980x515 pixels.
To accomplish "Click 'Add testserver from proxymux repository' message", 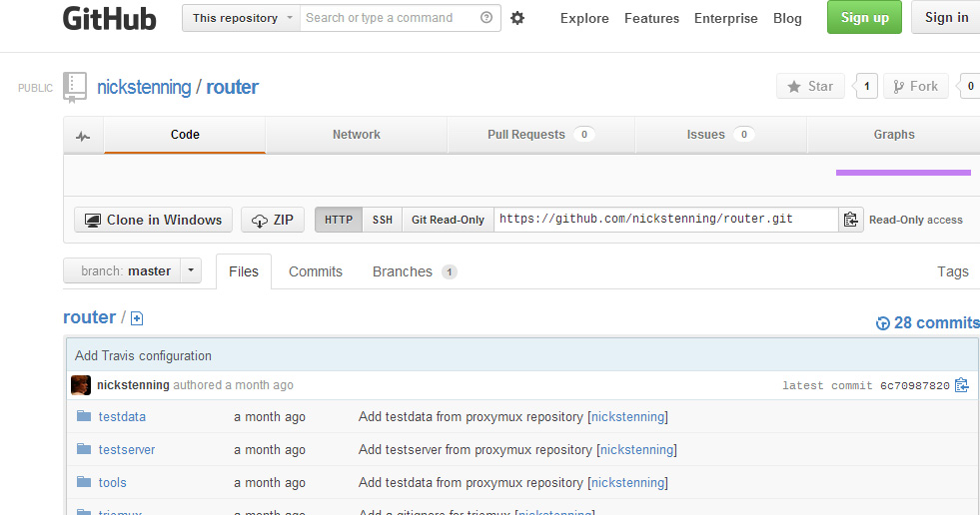I will click(475, 449).
